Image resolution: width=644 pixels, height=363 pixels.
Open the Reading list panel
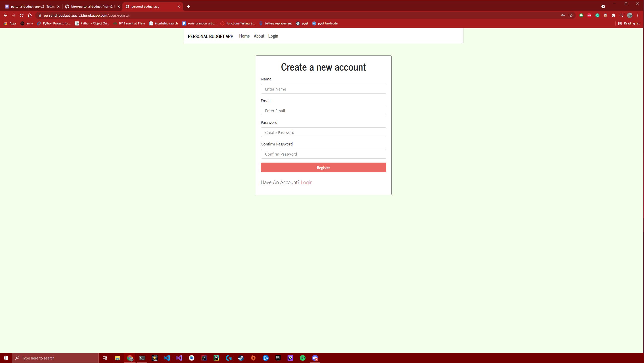coord(629,23)
